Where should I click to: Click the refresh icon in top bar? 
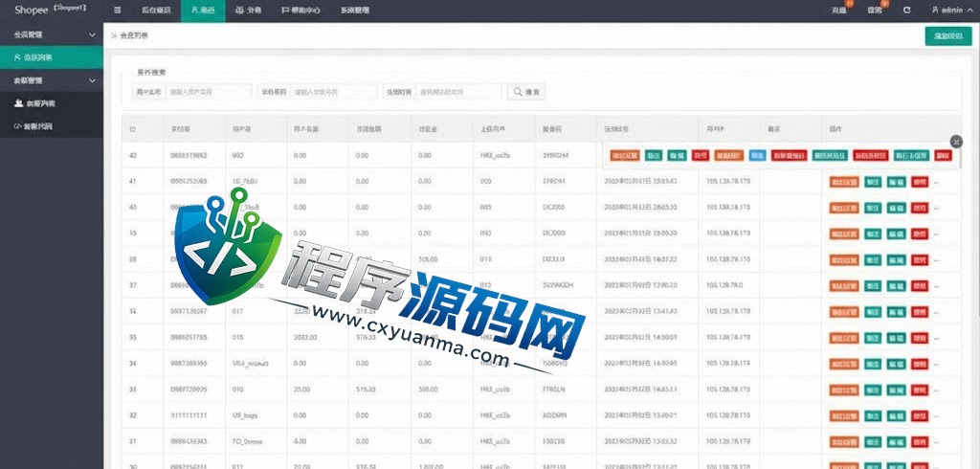[906, 10]
